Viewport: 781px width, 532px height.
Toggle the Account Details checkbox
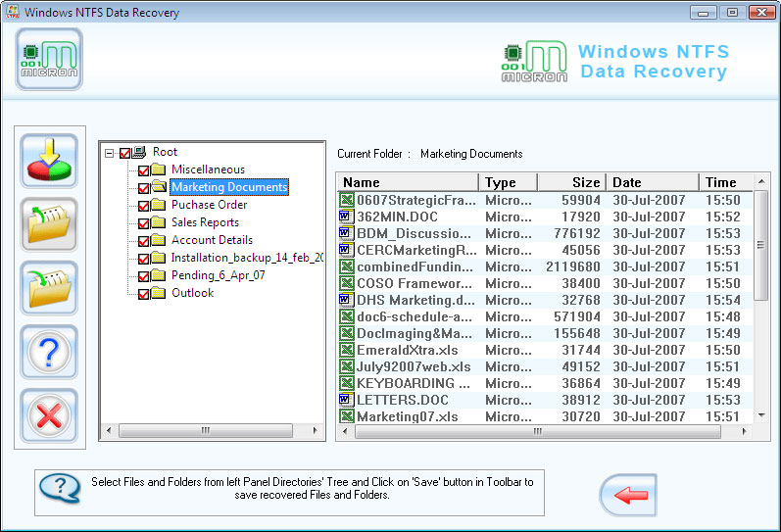coord(143,241)
